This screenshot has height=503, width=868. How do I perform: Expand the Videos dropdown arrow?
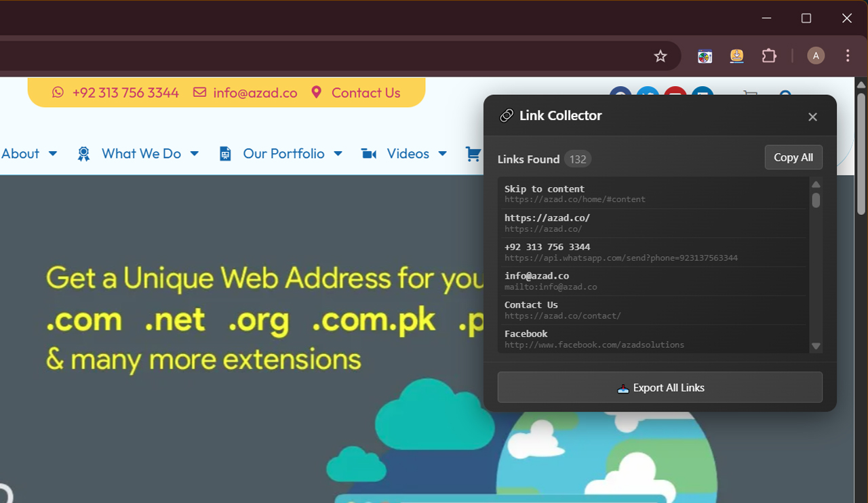(442, 154)
